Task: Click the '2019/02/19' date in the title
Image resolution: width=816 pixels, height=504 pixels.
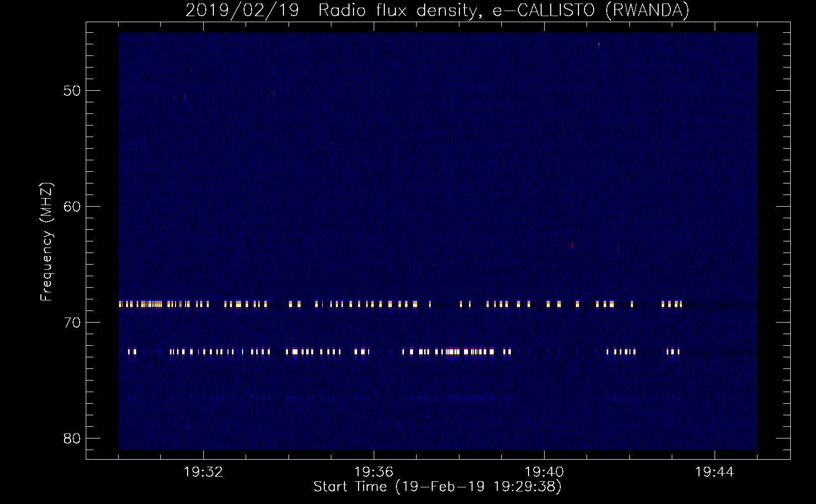Action: [243, 11]
